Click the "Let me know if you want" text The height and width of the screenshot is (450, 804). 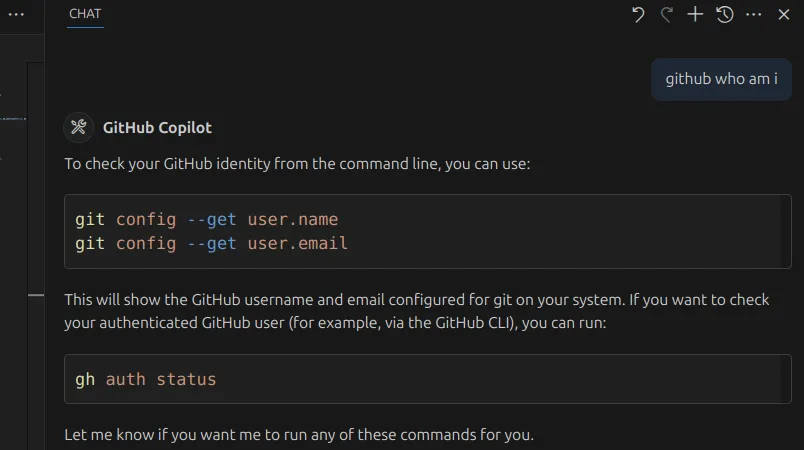(x=299, y=435)
